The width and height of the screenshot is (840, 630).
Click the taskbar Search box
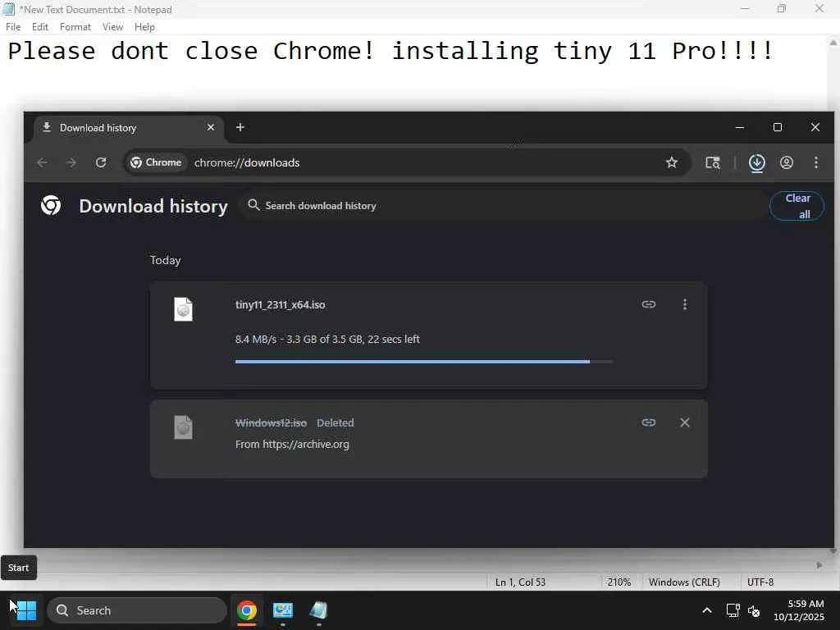[x=137, y=610]
